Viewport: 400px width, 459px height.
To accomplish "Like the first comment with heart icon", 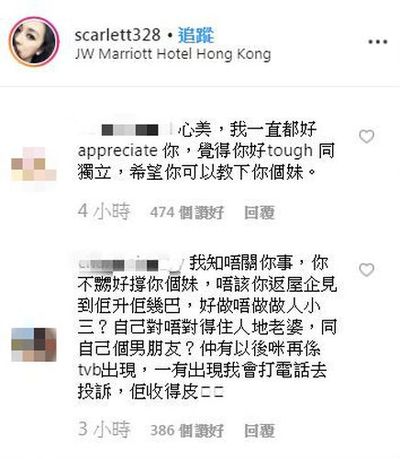I will [366, 136].
